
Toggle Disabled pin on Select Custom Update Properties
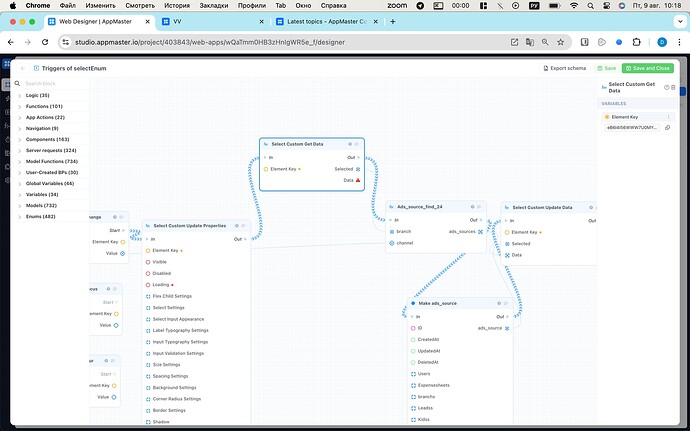148,273
